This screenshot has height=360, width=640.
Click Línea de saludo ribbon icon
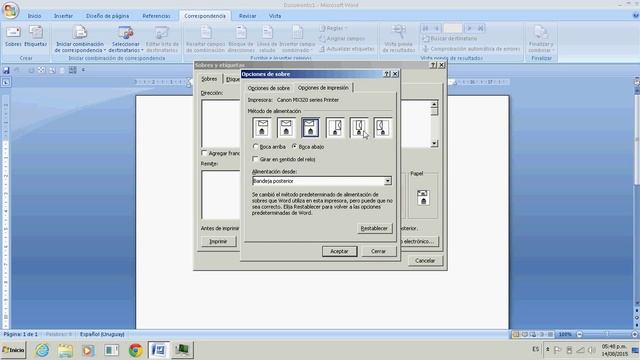point(267,39)
